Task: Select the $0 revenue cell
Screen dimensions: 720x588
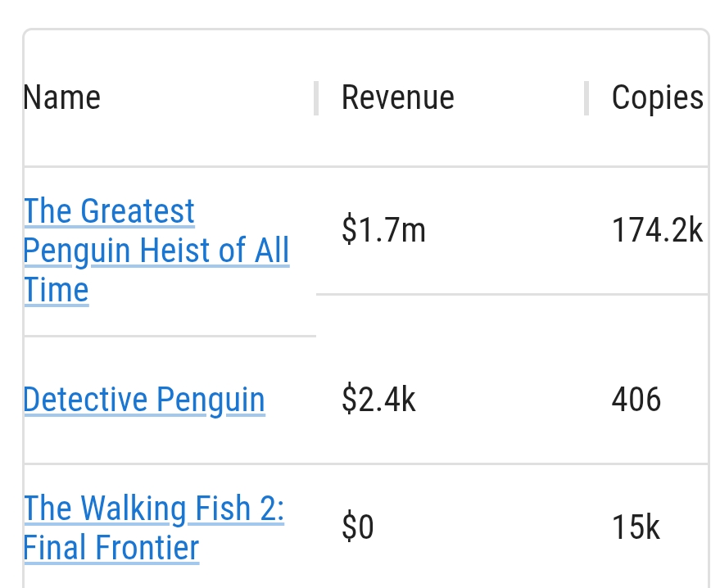Action: point(357,527)
